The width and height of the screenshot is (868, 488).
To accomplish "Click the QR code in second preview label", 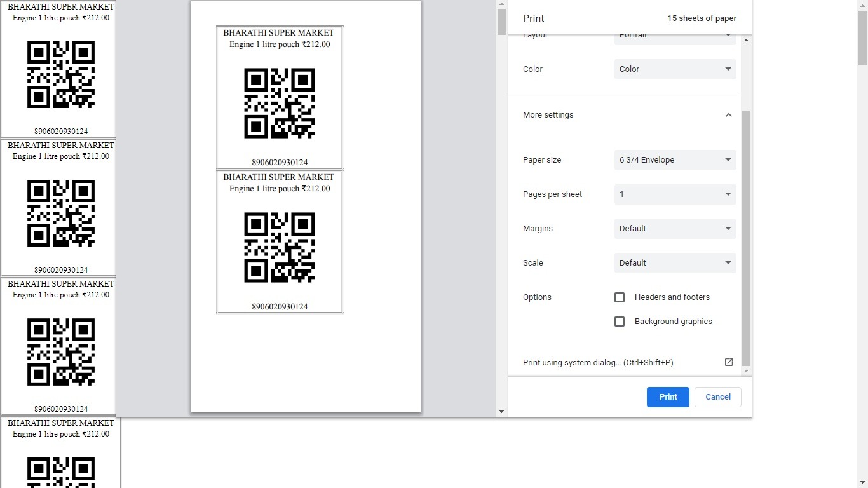I will [280, 247].
